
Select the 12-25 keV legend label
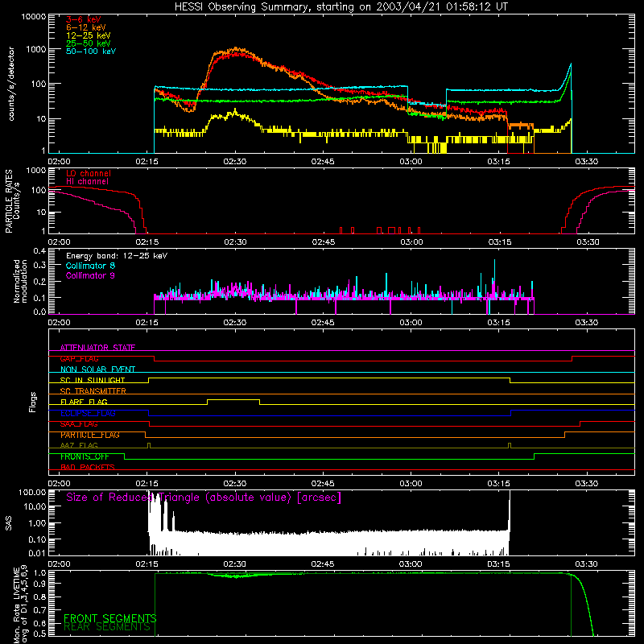click(x=89, y=35)
